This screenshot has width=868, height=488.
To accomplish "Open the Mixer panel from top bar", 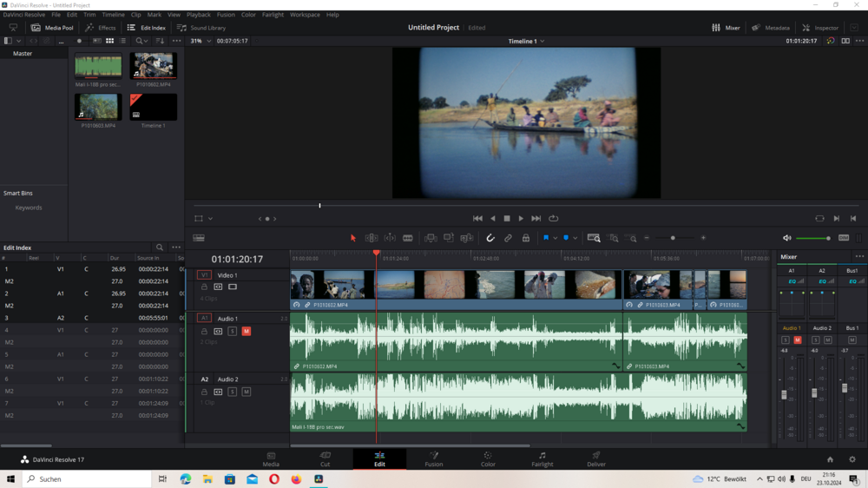I will pyautogui.click(x=726, y=28).
